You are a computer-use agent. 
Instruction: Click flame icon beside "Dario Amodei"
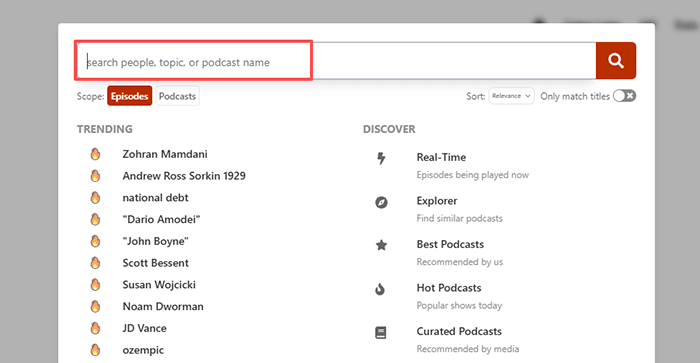point(95,219)
